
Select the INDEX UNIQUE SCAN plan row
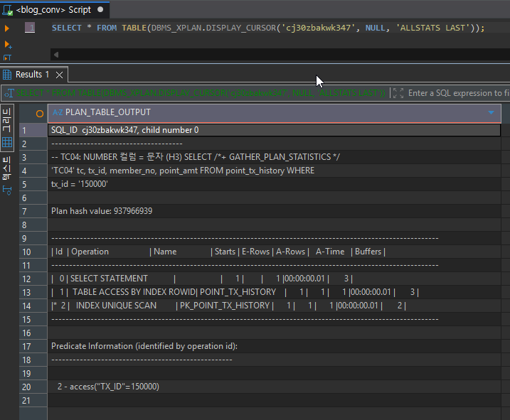click(274, 306)
